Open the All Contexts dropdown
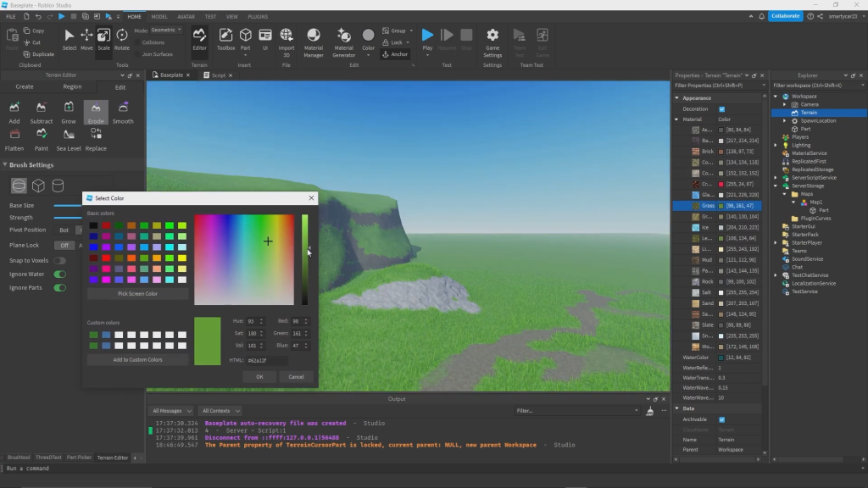Viewport: 868px width, 488px height. 220,411
